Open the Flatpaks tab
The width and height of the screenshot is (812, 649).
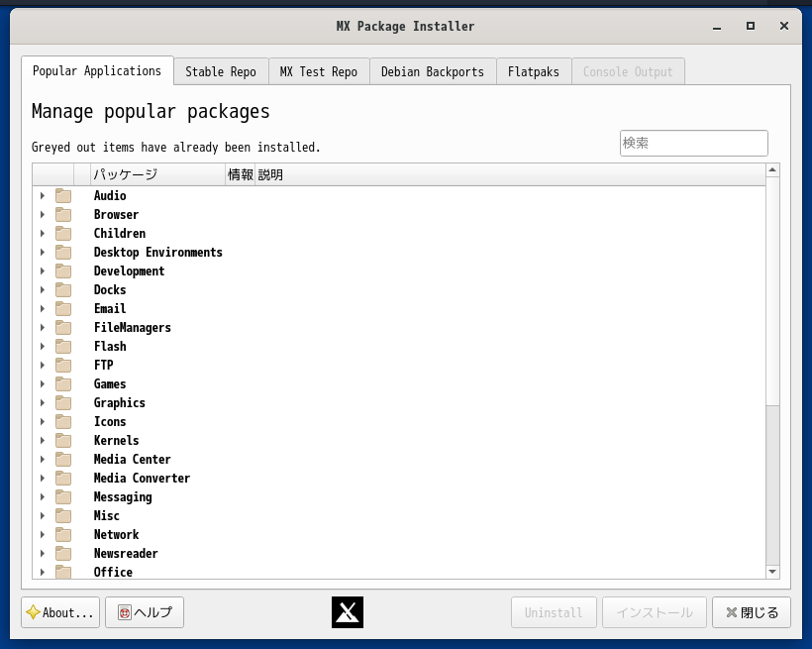point(534,71)
